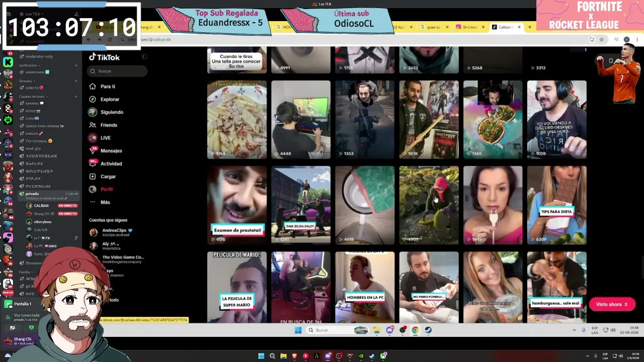The width and height of the screenshot is (644, 362).
Task: Open the YO VOLVIENDO A DISCORD video
Action: (x=556, y=120)
